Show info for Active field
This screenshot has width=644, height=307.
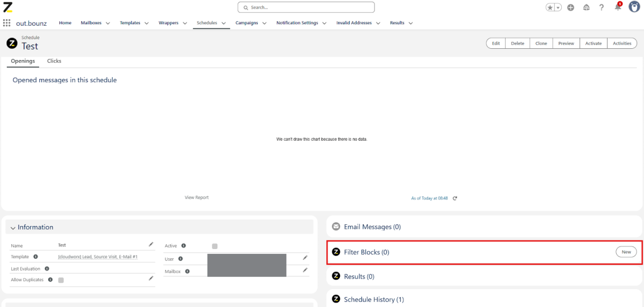184,246
